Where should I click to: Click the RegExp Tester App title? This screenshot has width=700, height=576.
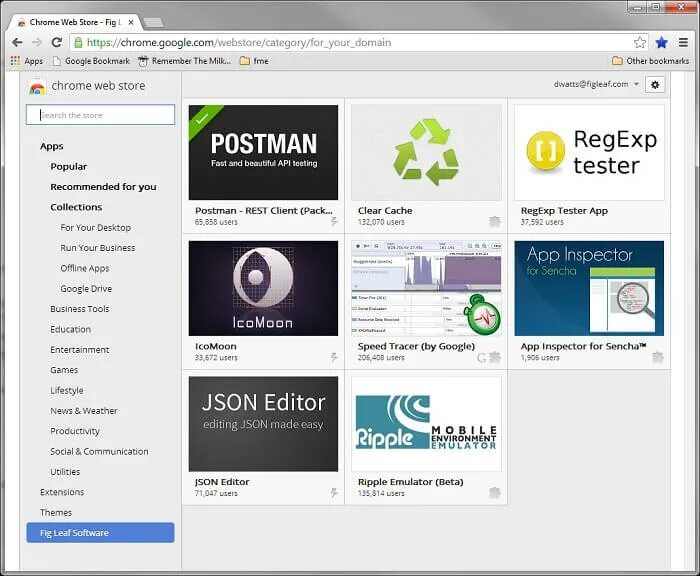click(x=564, y=210)
